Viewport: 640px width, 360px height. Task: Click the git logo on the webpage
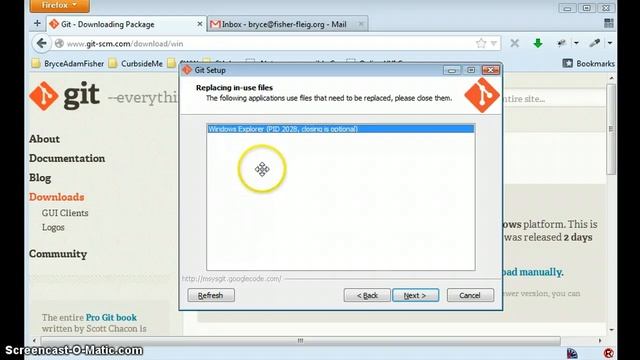pos(64,96)
